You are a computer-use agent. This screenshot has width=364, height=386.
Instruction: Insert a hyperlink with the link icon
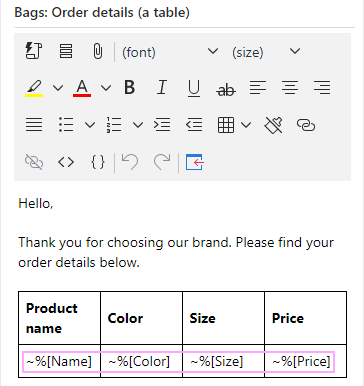(306, 125)
